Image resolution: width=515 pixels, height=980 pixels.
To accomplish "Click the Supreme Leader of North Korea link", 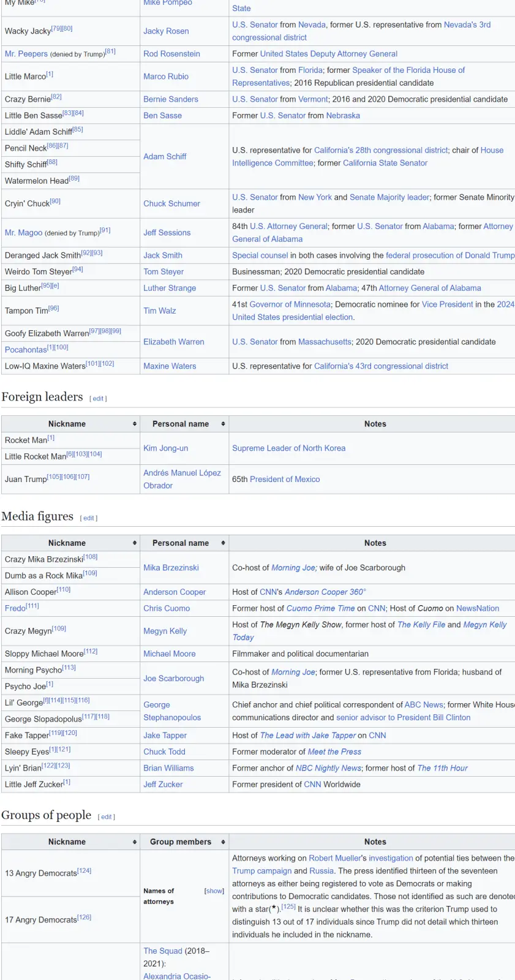I will tap(288, 448).
